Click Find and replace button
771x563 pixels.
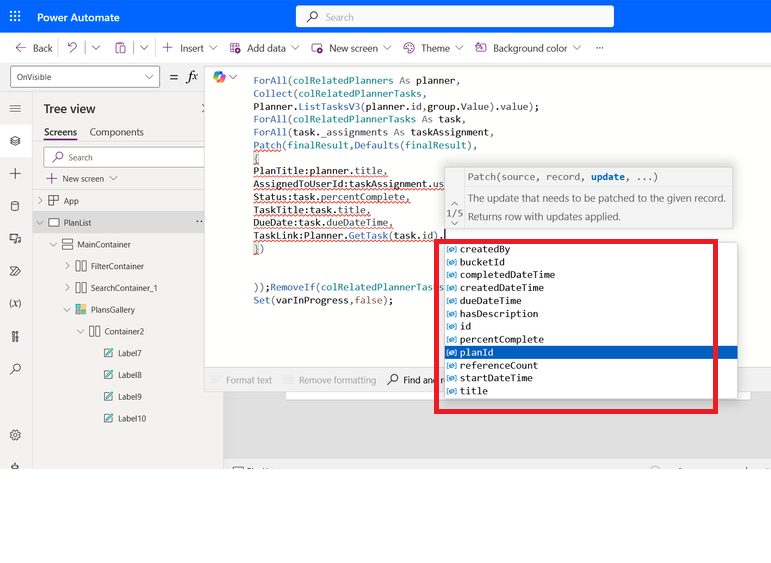[415, 380]
